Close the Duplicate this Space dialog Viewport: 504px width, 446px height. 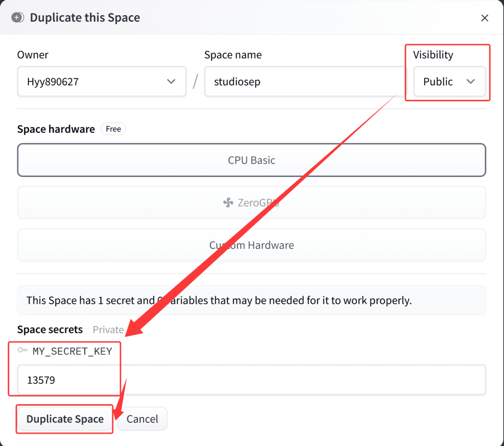(484, 18)
